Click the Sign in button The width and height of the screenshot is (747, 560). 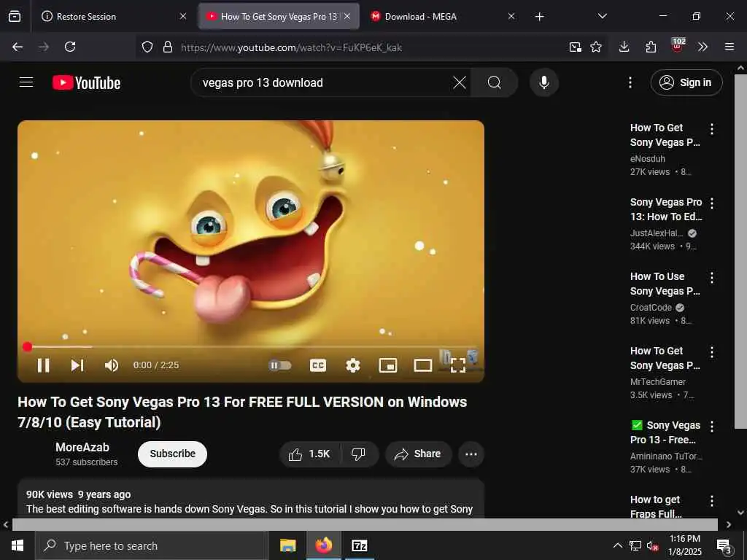point(686,83)
